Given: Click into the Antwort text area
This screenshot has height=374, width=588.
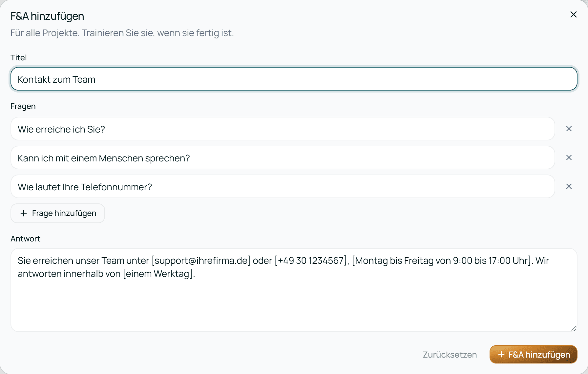Looking at the screenshot, I should (x=294, y=290).
